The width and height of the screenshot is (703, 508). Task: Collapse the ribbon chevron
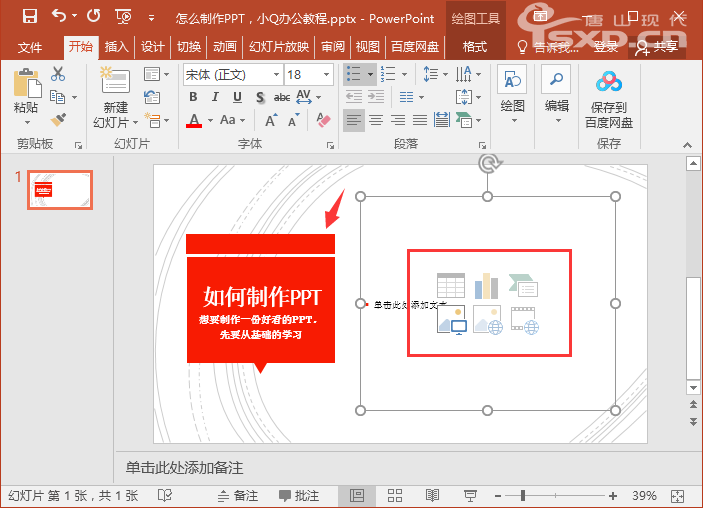687,145
